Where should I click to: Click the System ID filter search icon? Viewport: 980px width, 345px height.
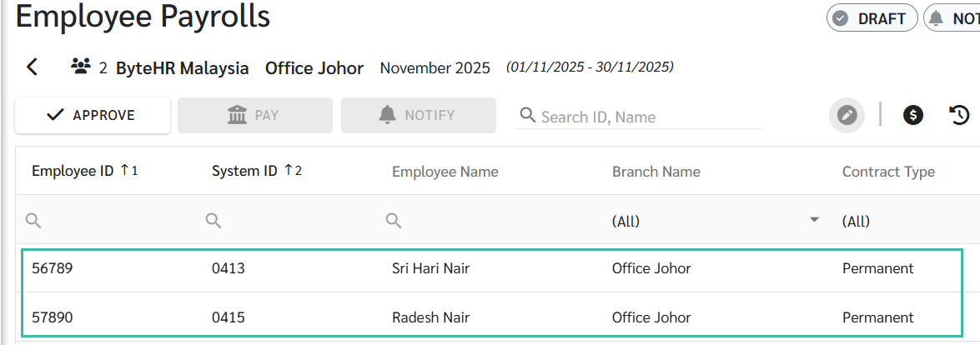pos(214,220)
